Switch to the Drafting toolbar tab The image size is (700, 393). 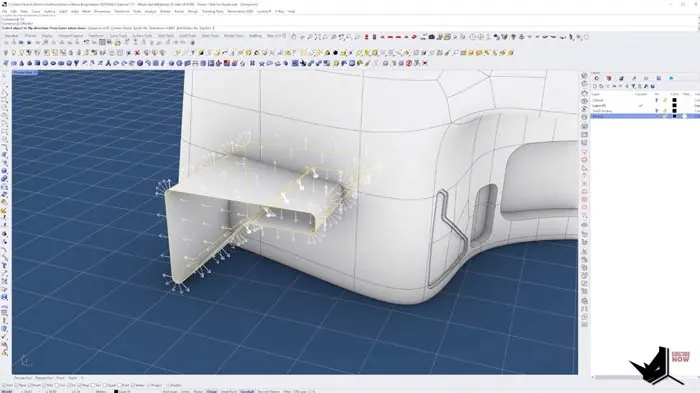pos(255,36)
